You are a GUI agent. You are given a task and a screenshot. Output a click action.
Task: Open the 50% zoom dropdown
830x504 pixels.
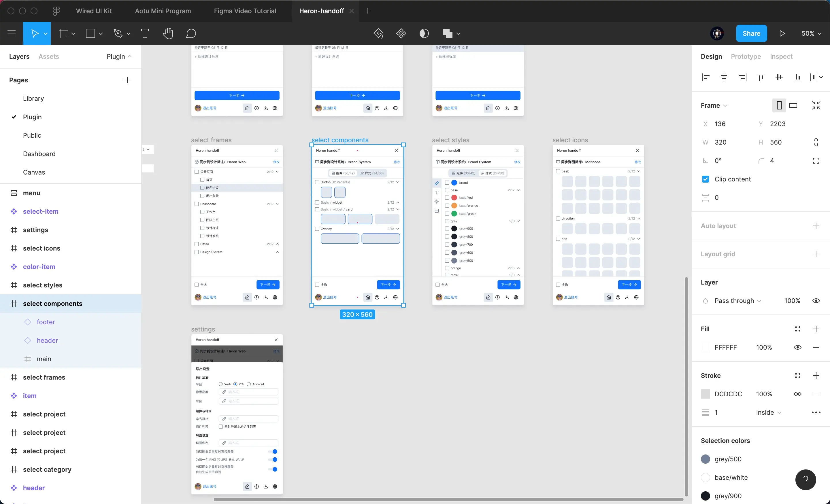point(811,33)
